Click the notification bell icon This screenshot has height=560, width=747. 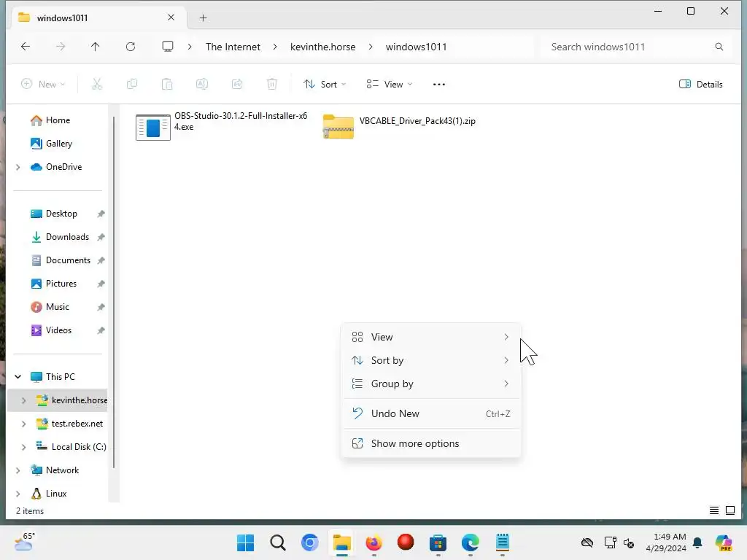click(697, 542)
